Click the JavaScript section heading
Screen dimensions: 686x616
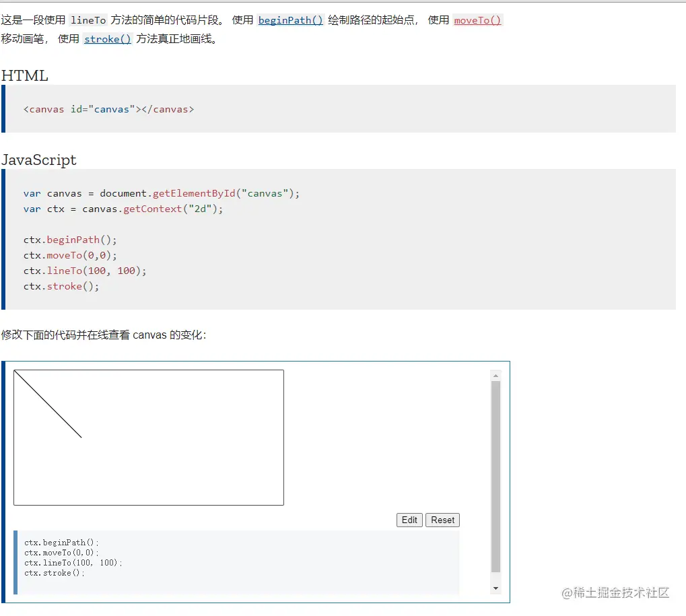(x=39, y=160)
